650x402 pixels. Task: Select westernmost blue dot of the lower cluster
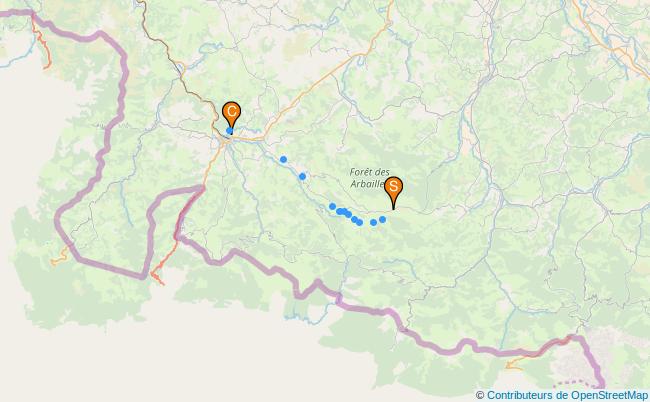pyautogui.click(x=332, y=206)
